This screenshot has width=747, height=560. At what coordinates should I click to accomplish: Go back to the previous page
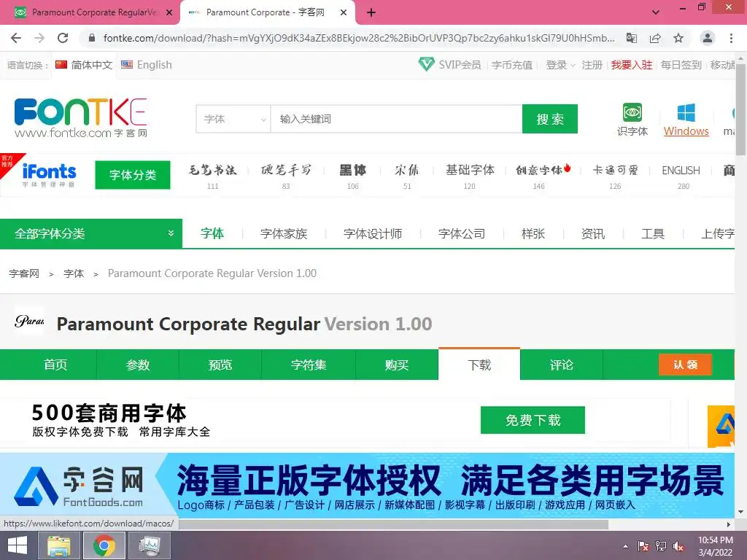[x=16, y=38]
